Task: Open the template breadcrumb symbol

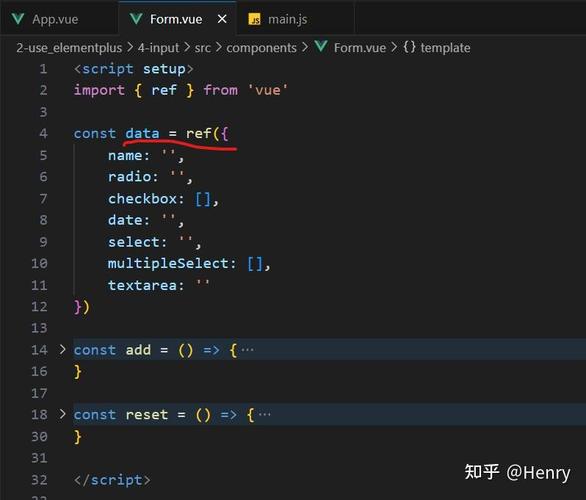Action: [x=445, y=48]
